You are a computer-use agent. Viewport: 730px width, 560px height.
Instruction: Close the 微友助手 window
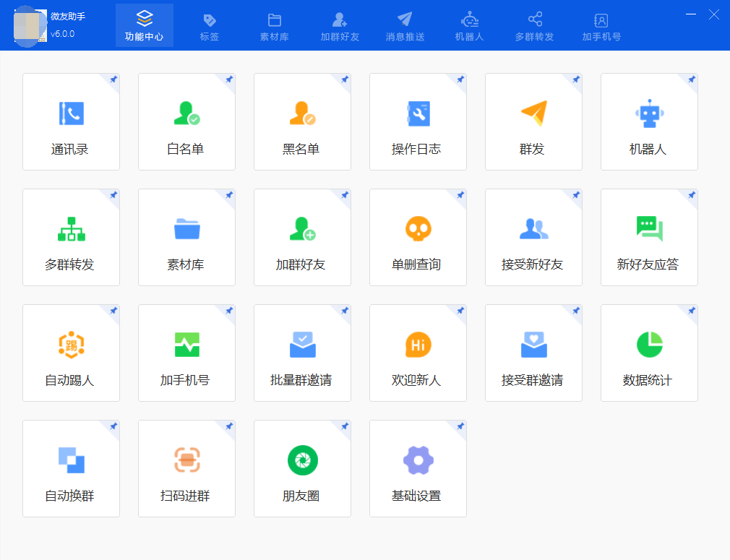point(713,14)
